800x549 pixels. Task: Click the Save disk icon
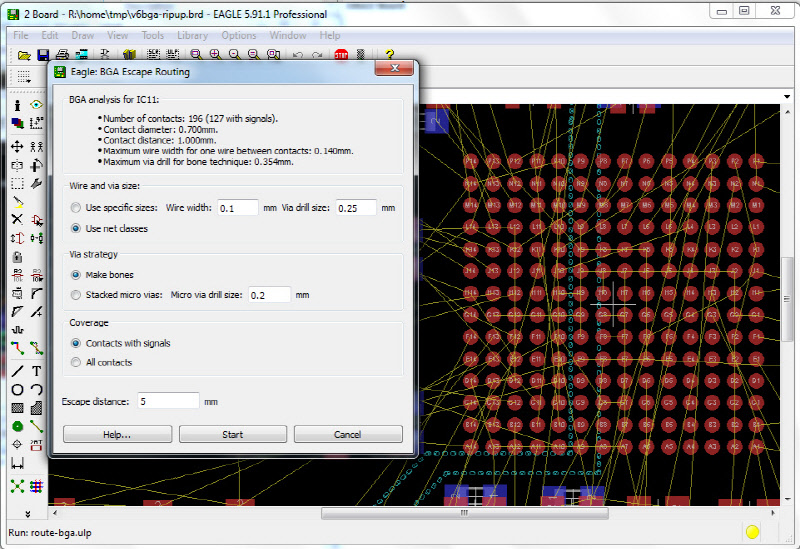(43, 55)
